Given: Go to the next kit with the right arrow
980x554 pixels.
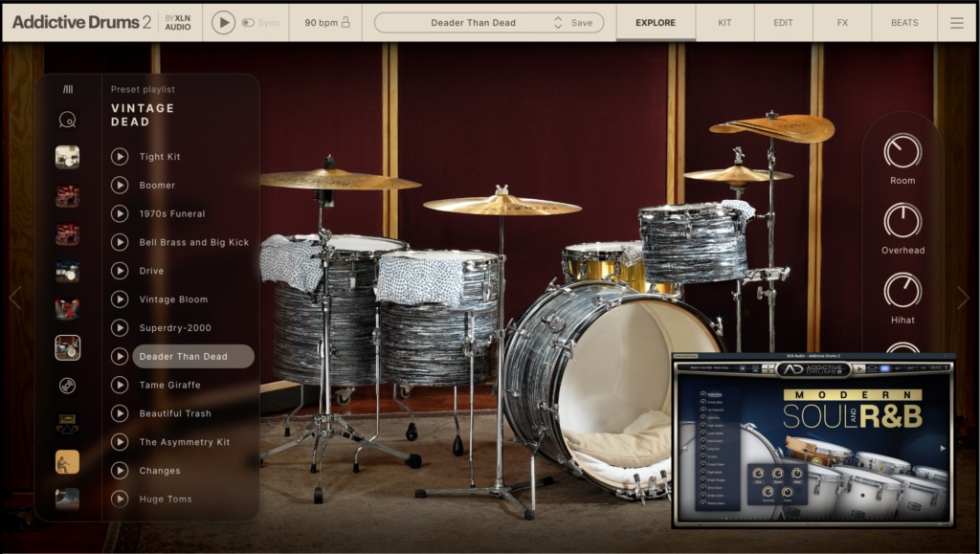Looking at the screenshot, I should click(x=963, y=298).
